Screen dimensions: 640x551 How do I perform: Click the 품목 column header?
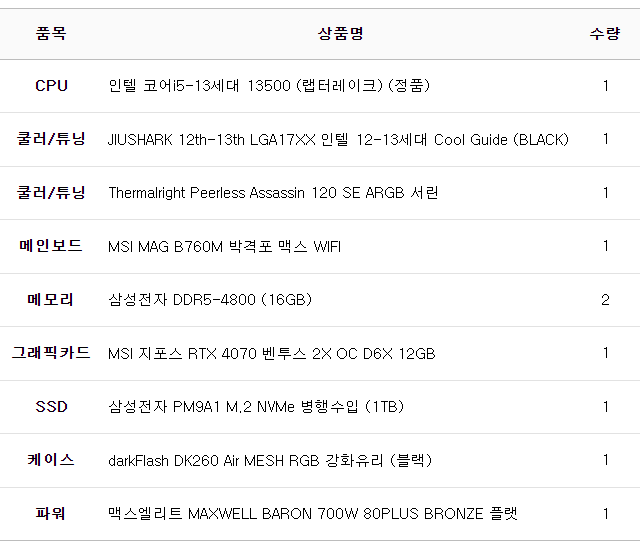coord(51,33)
